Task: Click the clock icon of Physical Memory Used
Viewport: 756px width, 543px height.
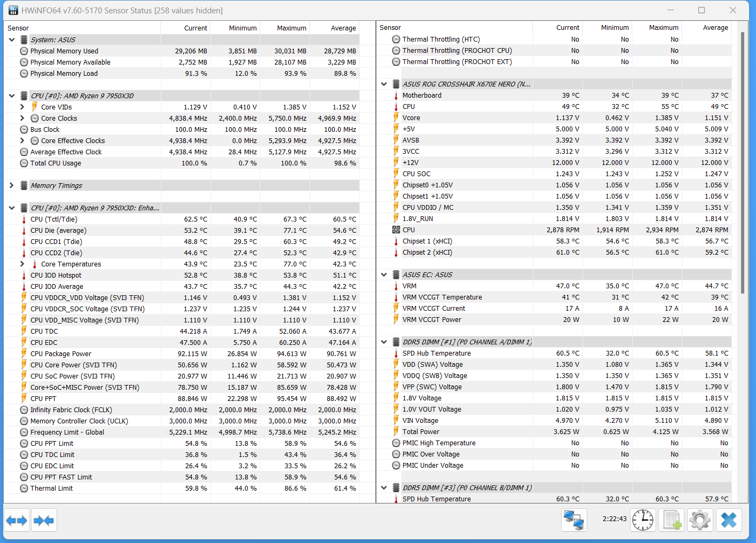Action: [x=24, y=51]
